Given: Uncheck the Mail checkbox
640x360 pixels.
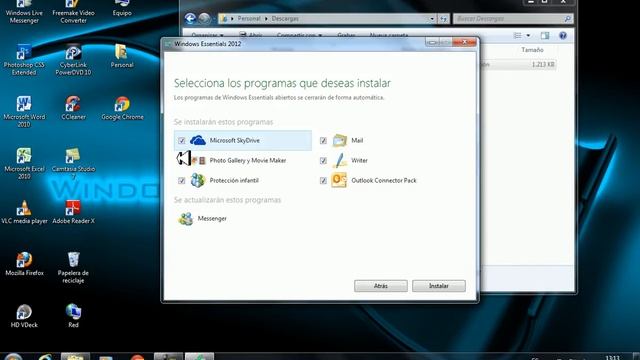Looking at the screenshot, I should pyautogui.click(x=323, y=140).
